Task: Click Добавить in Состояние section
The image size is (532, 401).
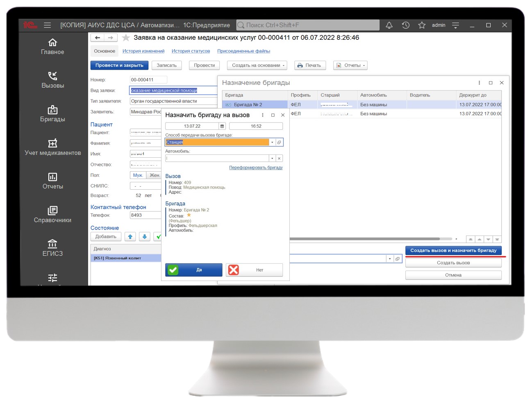Action: point(106,236)
